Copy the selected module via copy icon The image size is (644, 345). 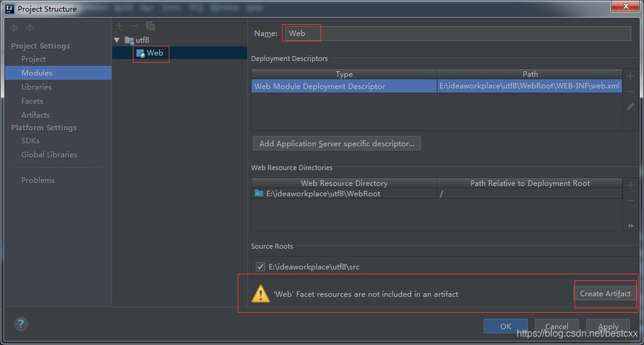pyautogui.click(x=150, y=26)
